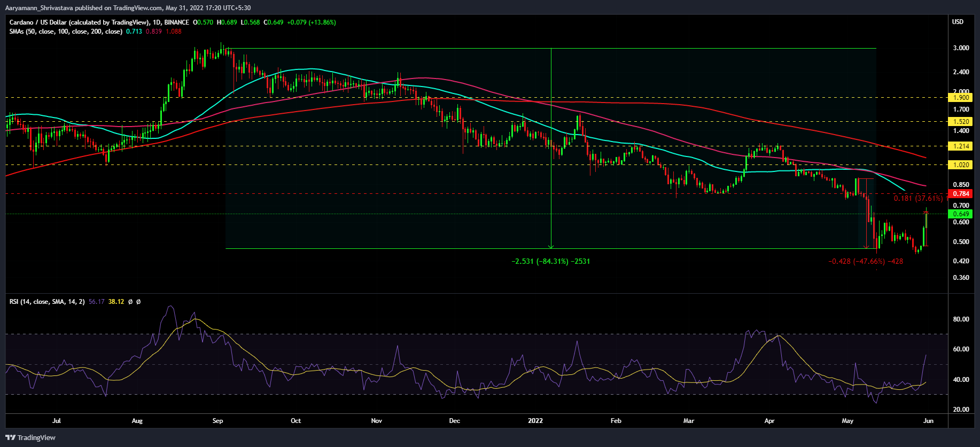Click the green -2.531 (-84.31%) measurement label

click(551, 262)
